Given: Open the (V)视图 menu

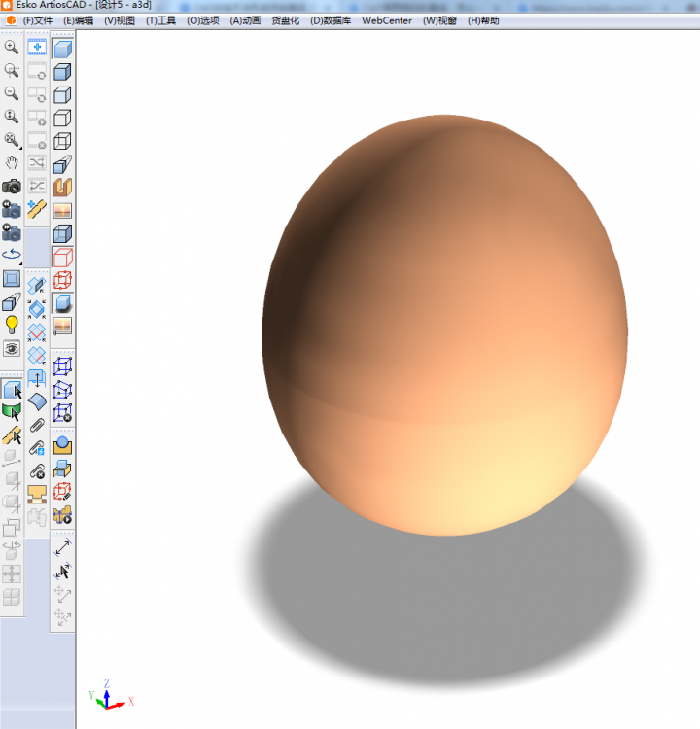Looking at the screenshot, I should click(x=120, y=20).
